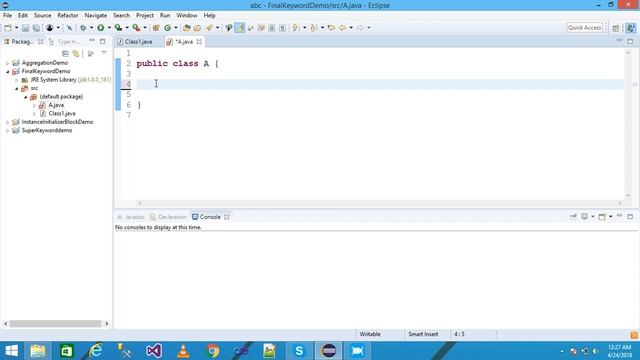Toggle Mark Occurrences in toolbar
Viewport: 640px width, 360px height.
point(240,28)
